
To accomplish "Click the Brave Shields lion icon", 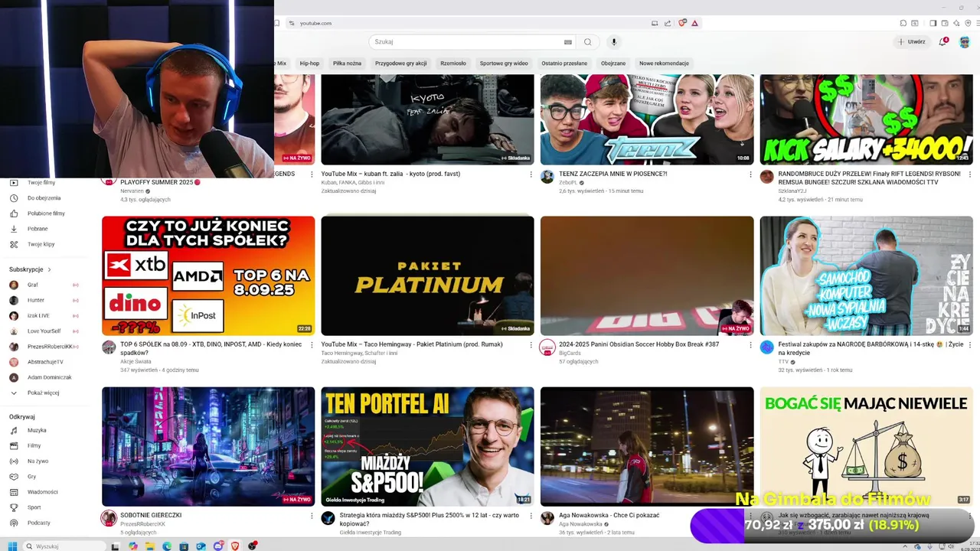I will tap(681, 23).
